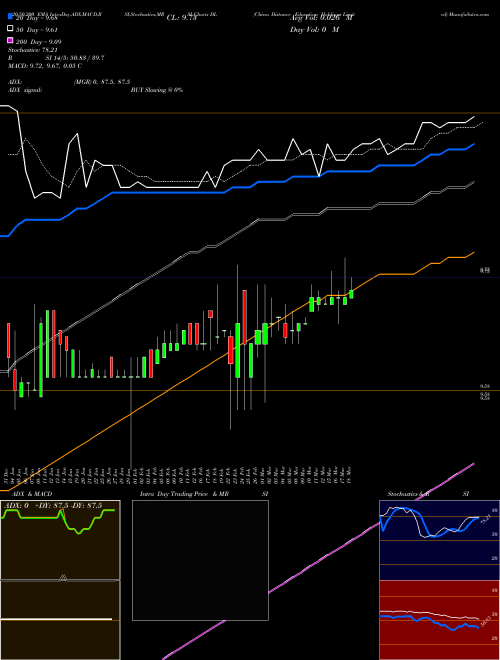Select the '200 Day = 9.69' legend text

coord(38,42)
